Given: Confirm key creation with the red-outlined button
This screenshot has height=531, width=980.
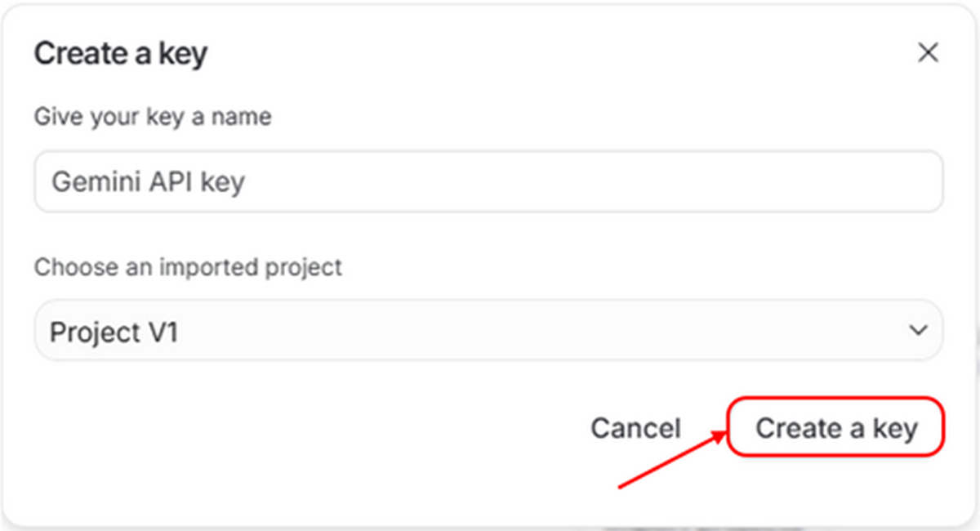Looking at the screenshot, I should tap(835, 427).
